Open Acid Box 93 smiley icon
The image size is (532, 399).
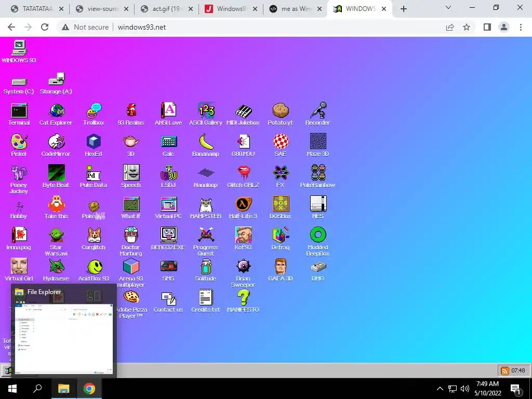point(94,270)
